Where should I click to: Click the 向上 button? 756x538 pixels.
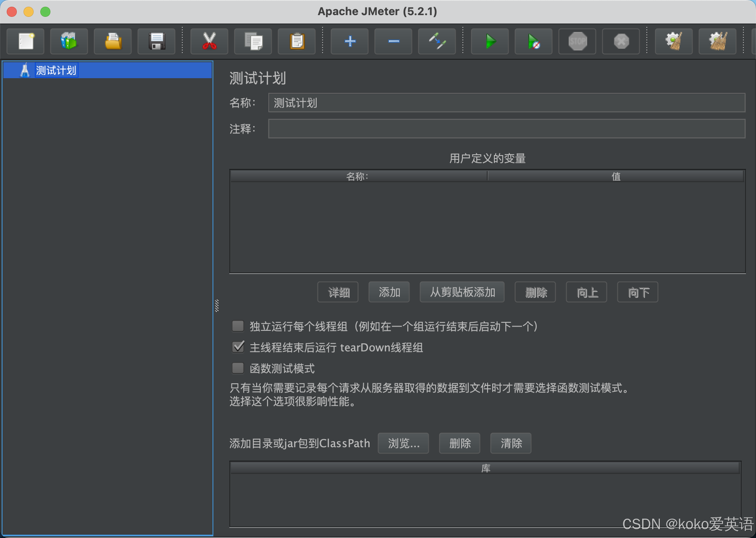pyautogui.click(x=587, y=292)
